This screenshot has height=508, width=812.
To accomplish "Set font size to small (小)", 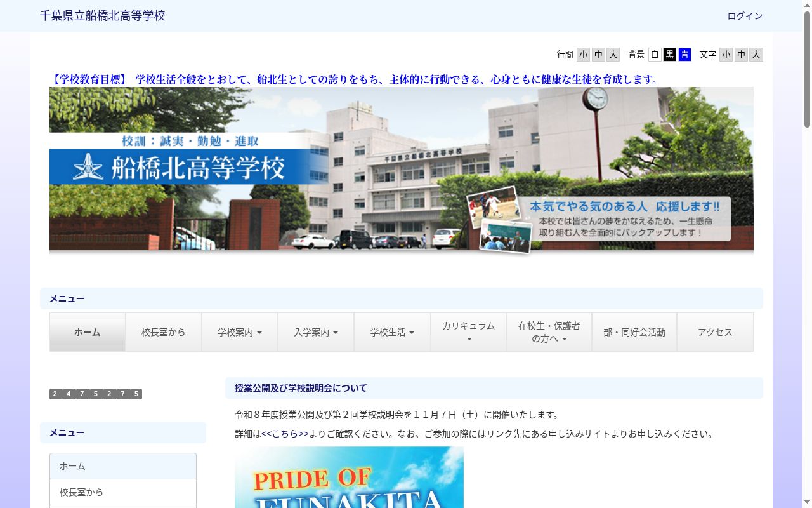I will click(726, 55).
